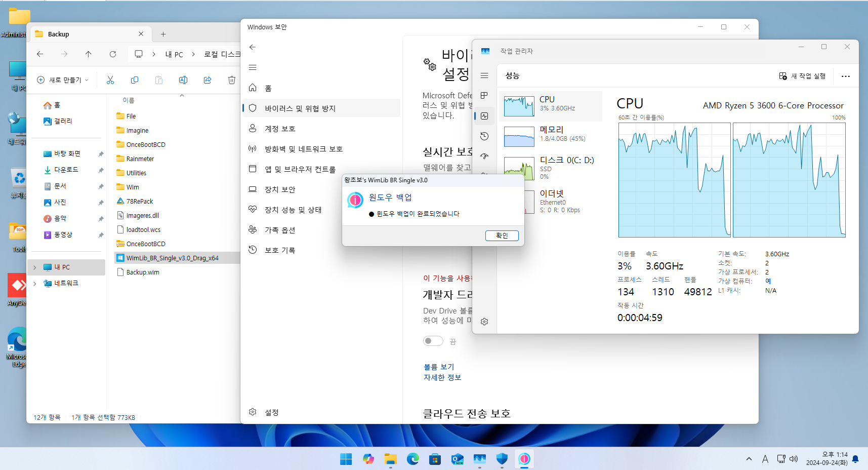Open Task Manager more options ellipsis
868x470 pixels.
click(846, 76)
